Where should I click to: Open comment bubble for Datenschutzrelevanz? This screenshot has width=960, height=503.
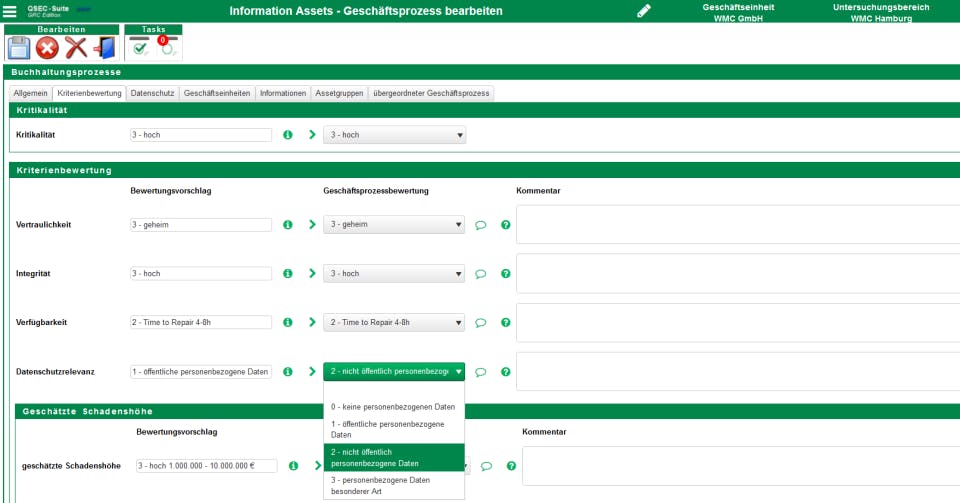481,372
